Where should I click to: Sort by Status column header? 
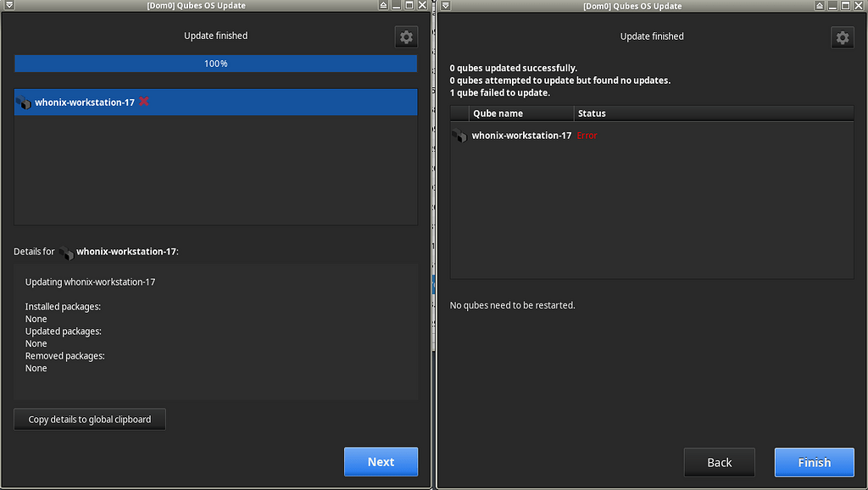point(714,114)
